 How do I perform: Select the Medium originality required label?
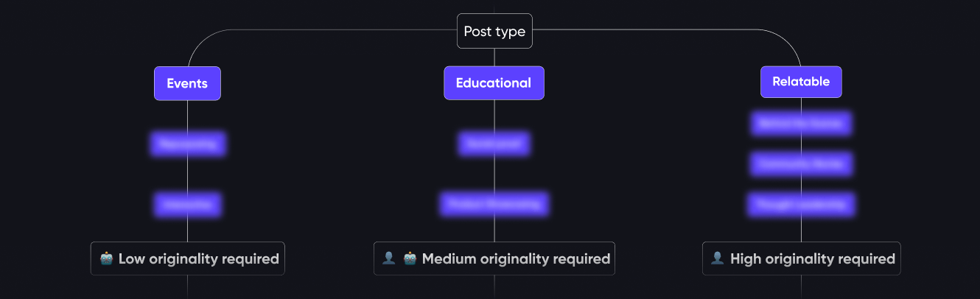516,258
